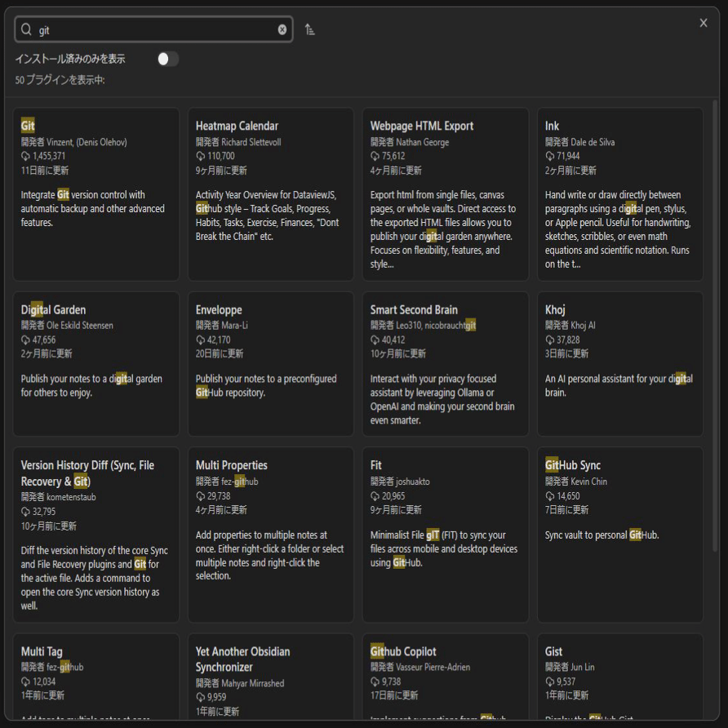Close the plugin browser dialog
Viewport: 728px width, 728px height.
[x=704, y=23]
